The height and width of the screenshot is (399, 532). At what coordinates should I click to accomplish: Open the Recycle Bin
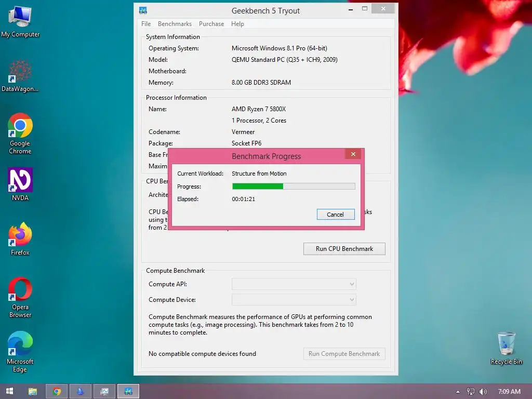tap(506, 349)
